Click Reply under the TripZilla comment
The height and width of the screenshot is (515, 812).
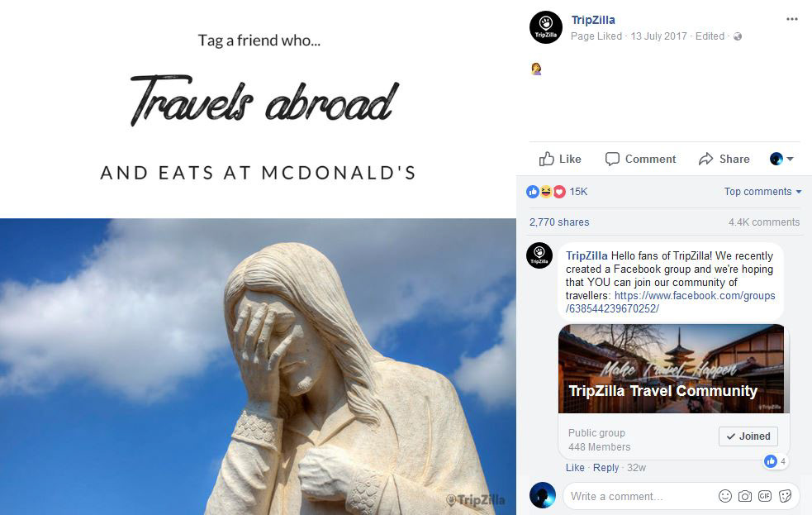point(605,467)
